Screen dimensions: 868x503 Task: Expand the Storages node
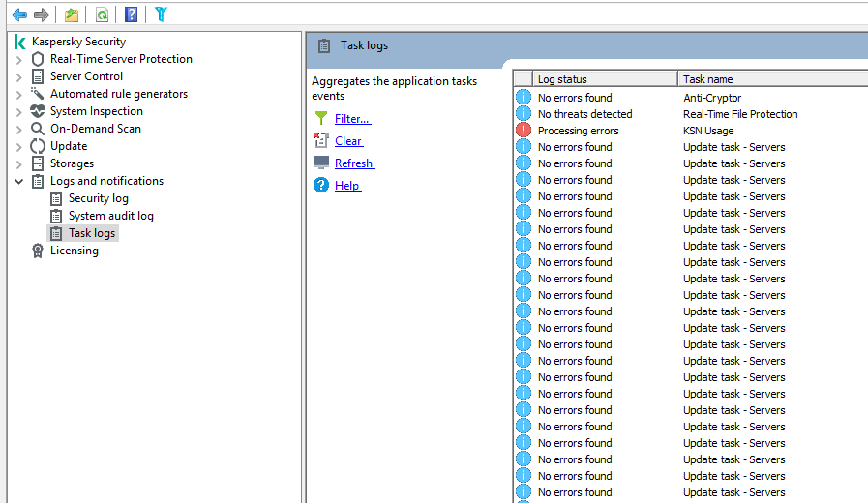point(18,164)
